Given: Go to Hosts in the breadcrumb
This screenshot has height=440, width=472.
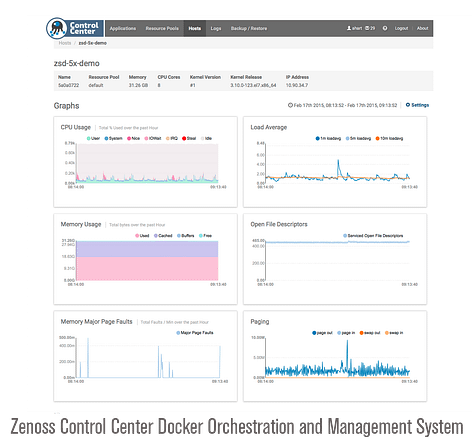Looking at the screenshot, I should 65,43.
